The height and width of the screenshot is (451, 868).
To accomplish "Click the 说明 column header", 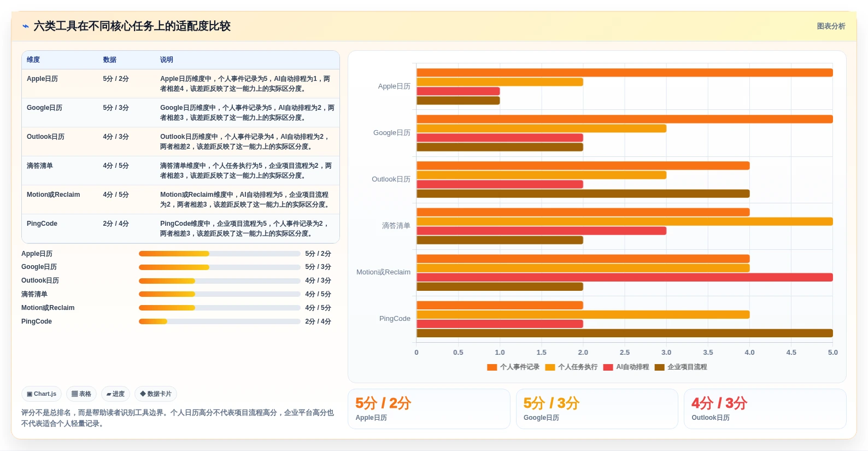I will [x=167, y=60].
